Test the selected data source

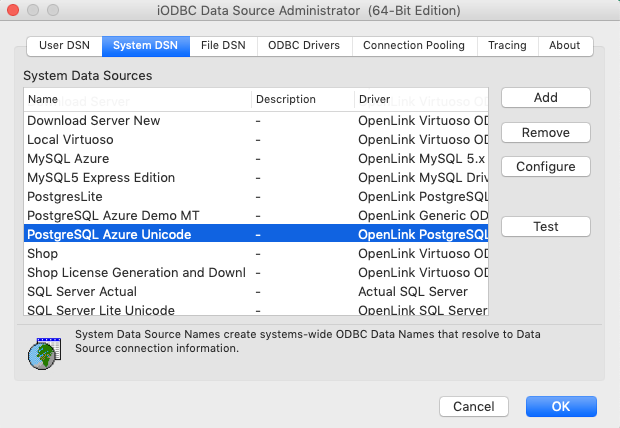coord(545,227)
